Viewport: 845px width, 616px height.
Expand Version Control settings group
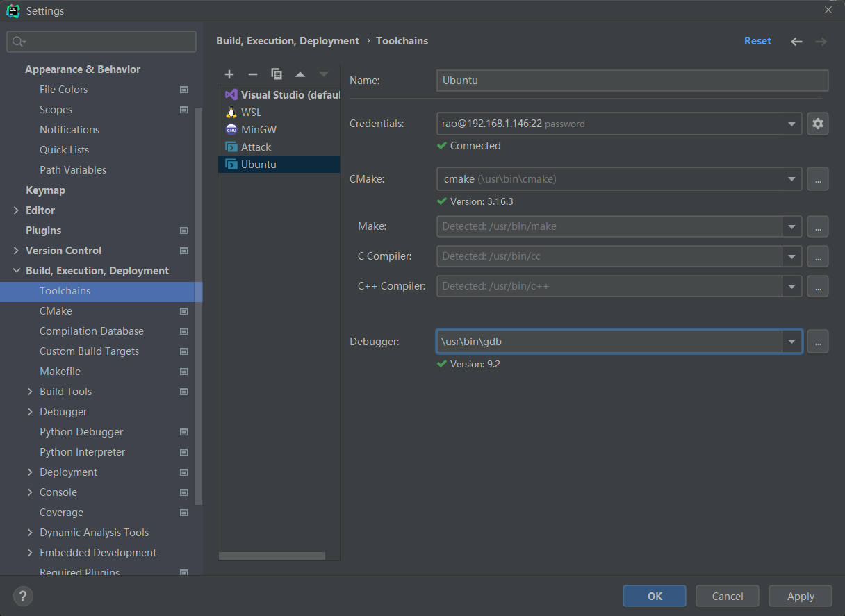click(16, 251)
